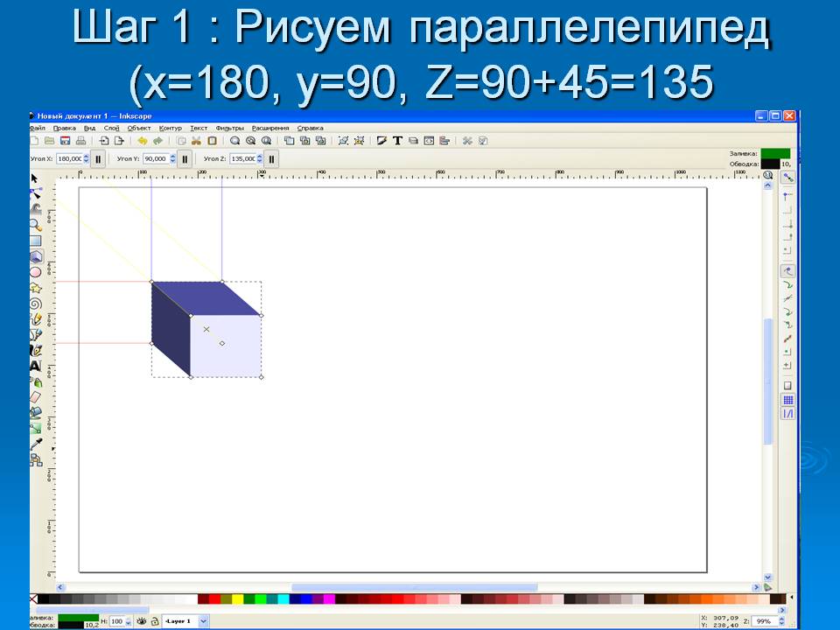
Task: Activate the Spiral tool
Action: 36,304
